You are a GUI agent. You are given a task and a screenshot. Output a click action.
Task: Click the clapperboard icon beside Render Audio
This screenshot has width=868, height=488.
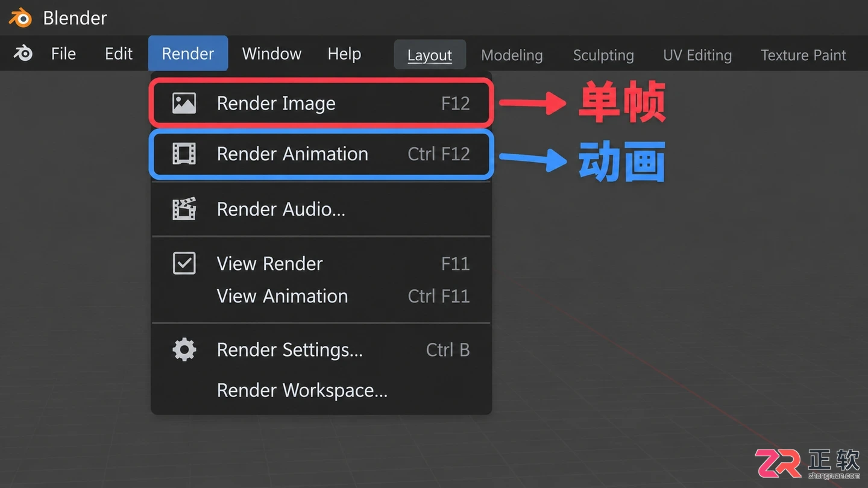184,209
